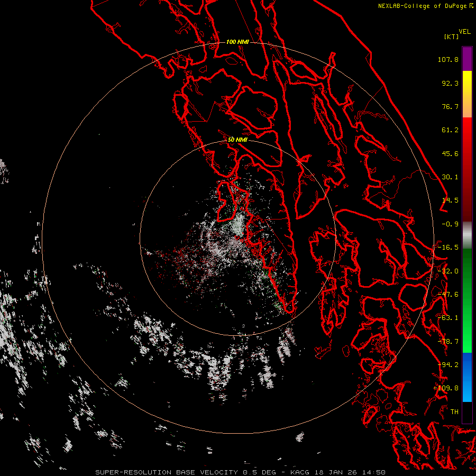Screen dimensions: 476x476
Task: Click the 76.7 legend value
Action: [450, 106]
